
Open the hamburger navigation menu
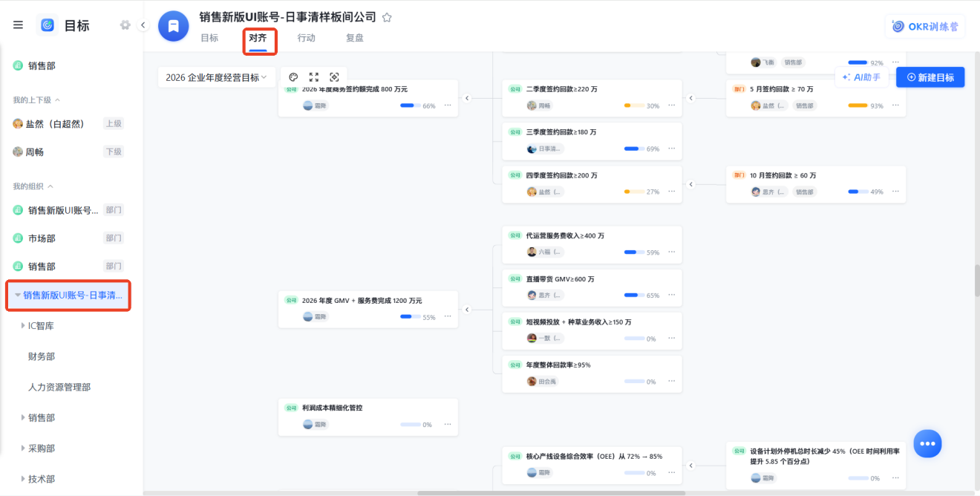pos(18,25)
